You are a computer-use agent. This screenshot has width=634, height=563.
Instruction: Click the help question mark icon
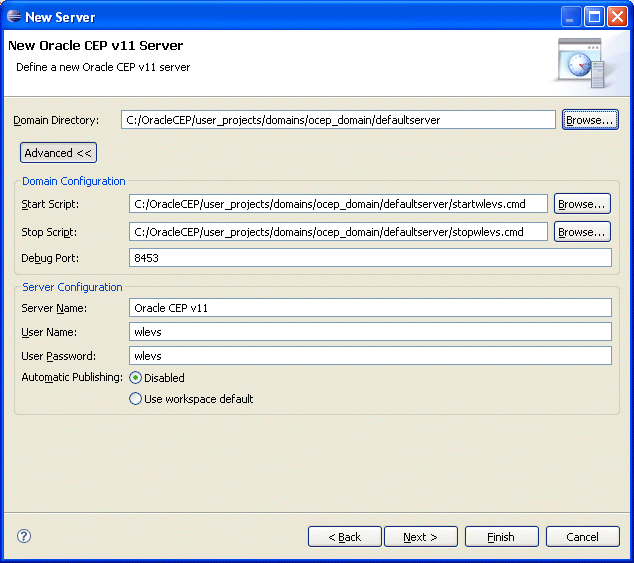tap(24, 536)
